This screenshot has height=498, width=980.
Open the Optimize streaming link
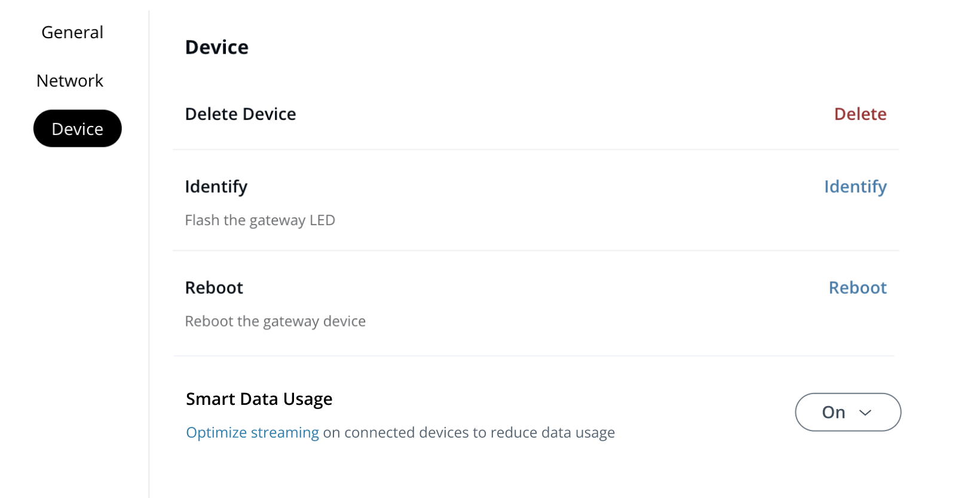point(252,432)
